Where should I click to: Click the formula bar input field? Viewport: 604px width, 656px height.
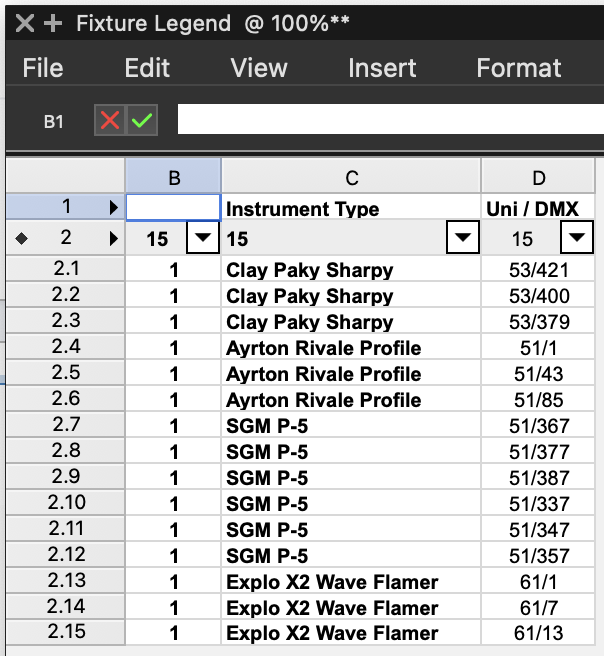pyautogui.click(x=390, y=120)
